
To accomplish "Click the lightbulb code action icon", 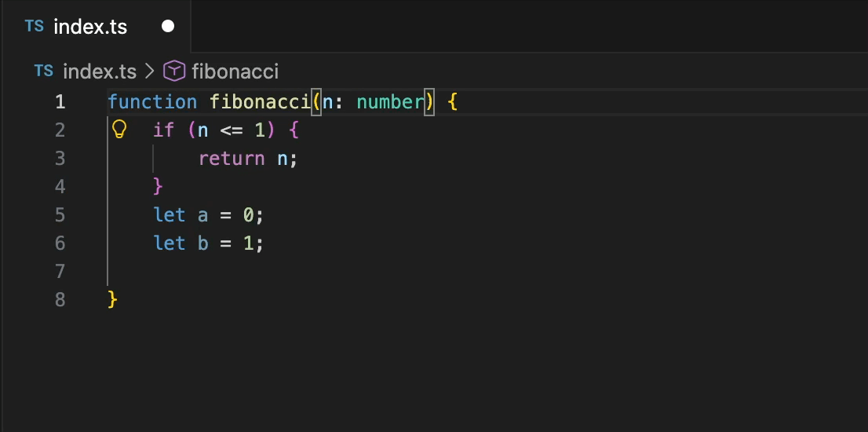I will click(119, 130).
